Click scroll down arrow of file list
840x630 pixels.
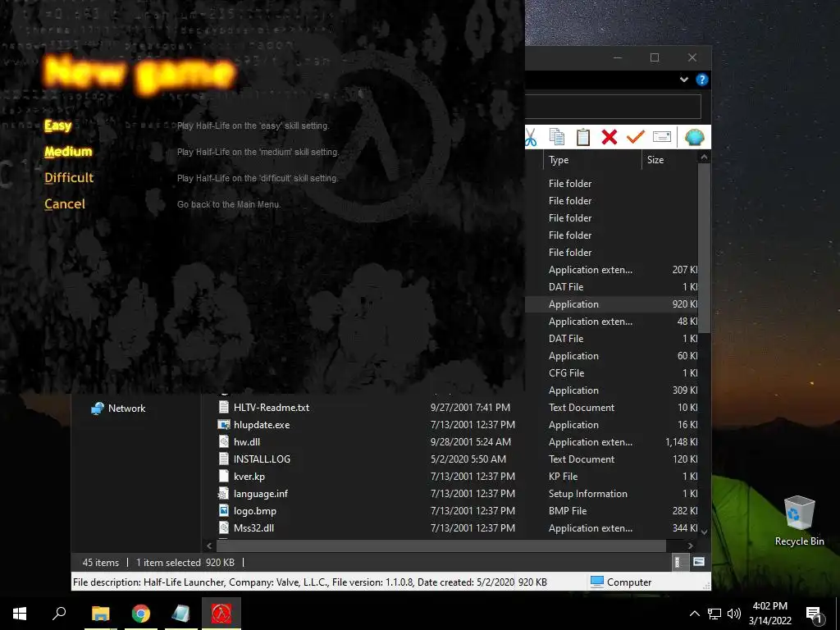(704, 532)
